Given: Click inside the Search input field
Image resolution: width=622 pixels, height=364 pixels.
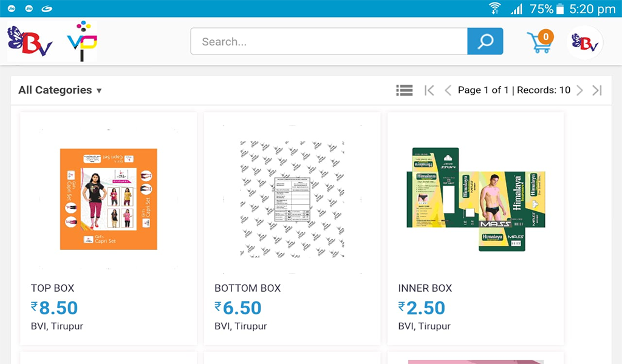Looking at the screenshot, I should tap(329, 41).
